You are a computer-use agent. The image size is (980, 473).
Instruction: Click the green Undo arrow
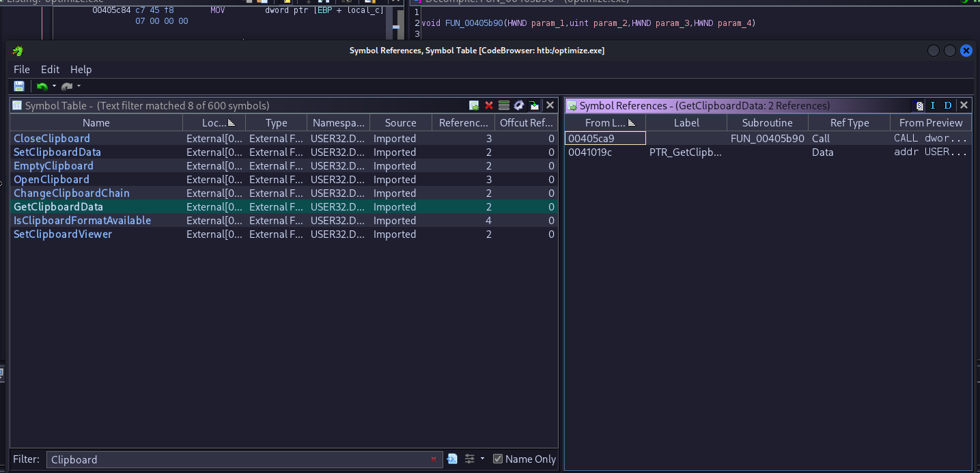[42, 86]
